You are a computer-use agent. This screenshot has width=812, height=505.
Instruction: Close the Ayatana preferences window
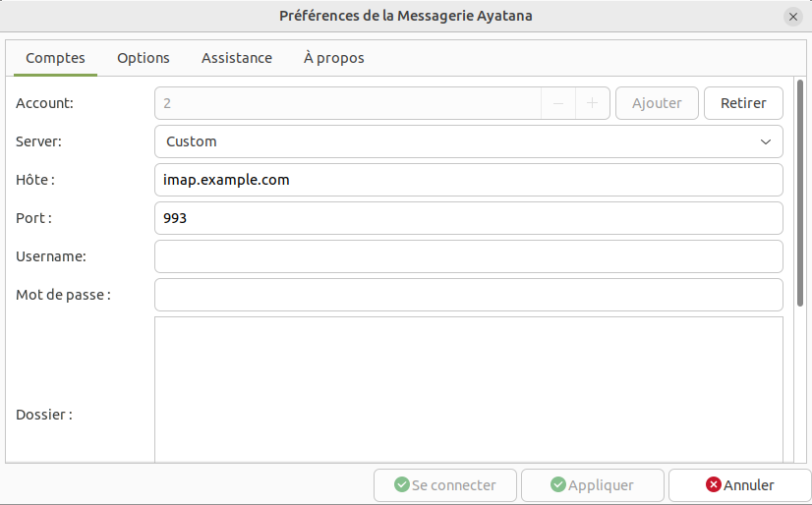point(793,16)
